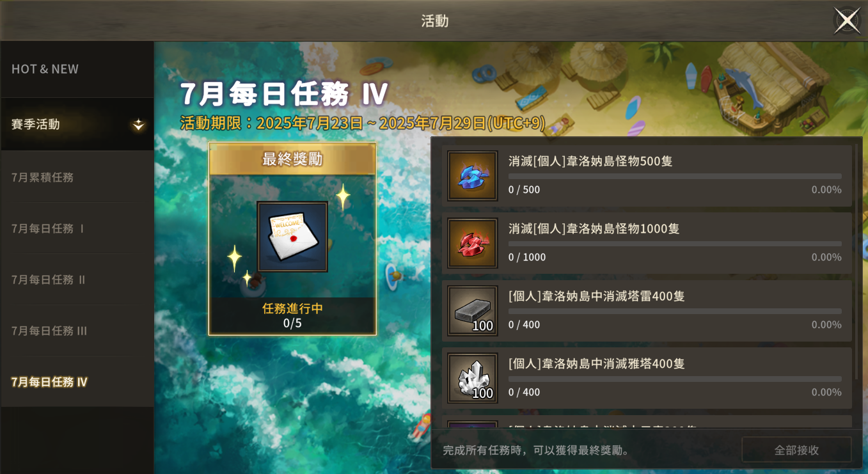Click the partially visible fifth reward icon
Screen dimensions: 868x474
tap(473, 425)
